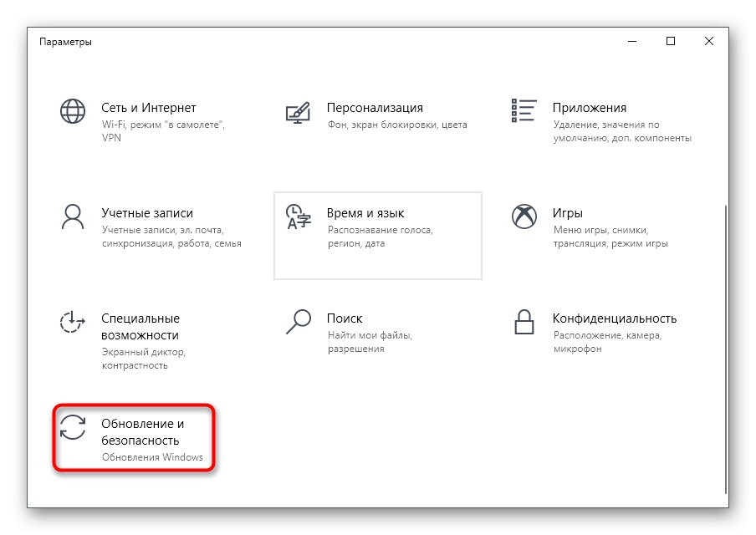Image resolution: width=756 pixels, height=535 pixels.
Task: Open the Приложения list icon
Action: 524,110
